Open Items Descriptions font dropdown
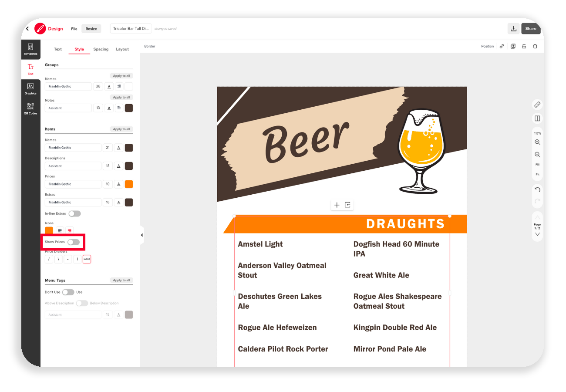This screenshot has height=392, width=566. coord(73,166)
